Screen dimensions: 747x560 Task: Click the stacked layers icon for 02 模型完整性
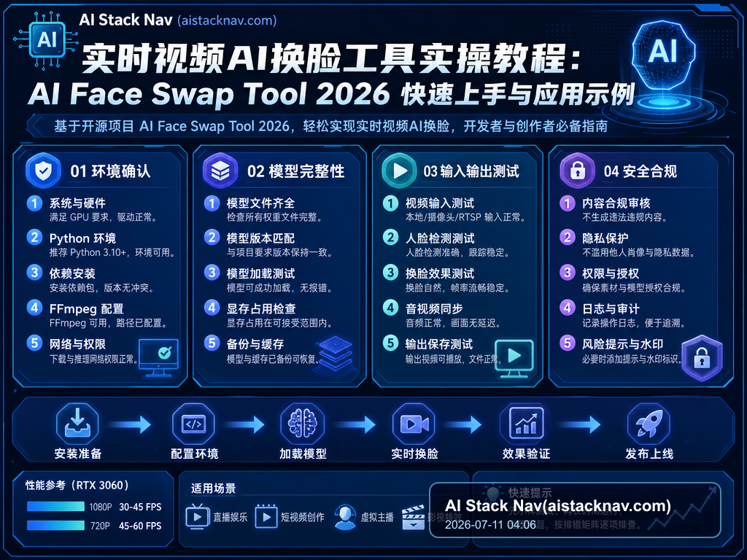220,171
